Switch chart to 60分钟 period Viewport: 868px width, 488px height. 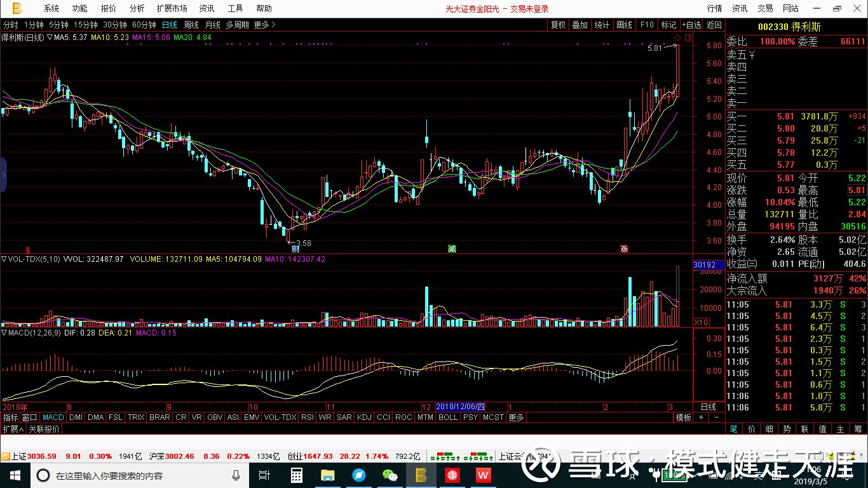click(x=144, y=25)
